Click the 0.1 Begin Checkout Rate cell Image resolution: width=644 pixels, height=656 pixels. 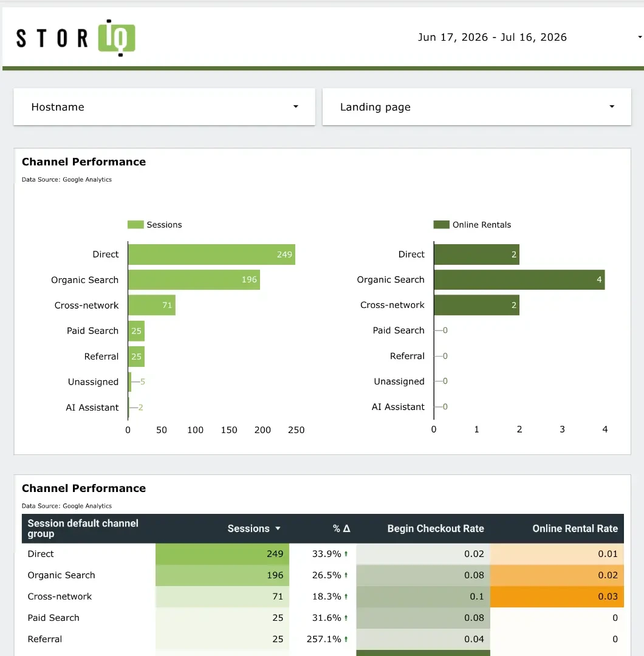click(423, 596)
